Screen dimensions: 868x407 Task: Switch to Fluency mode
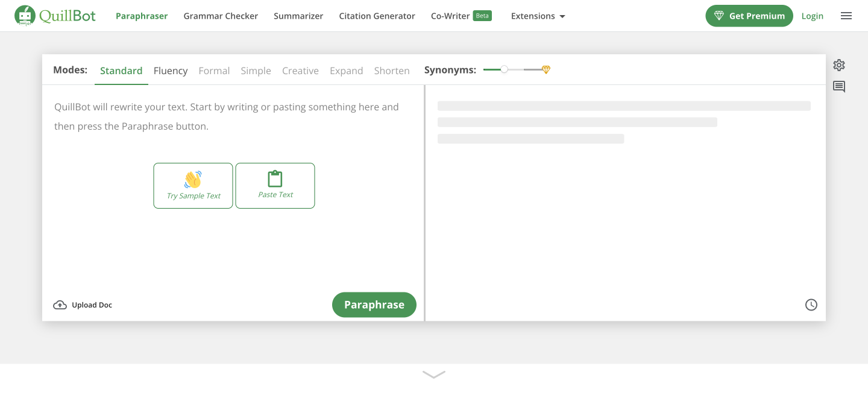[x=171, y=71]
